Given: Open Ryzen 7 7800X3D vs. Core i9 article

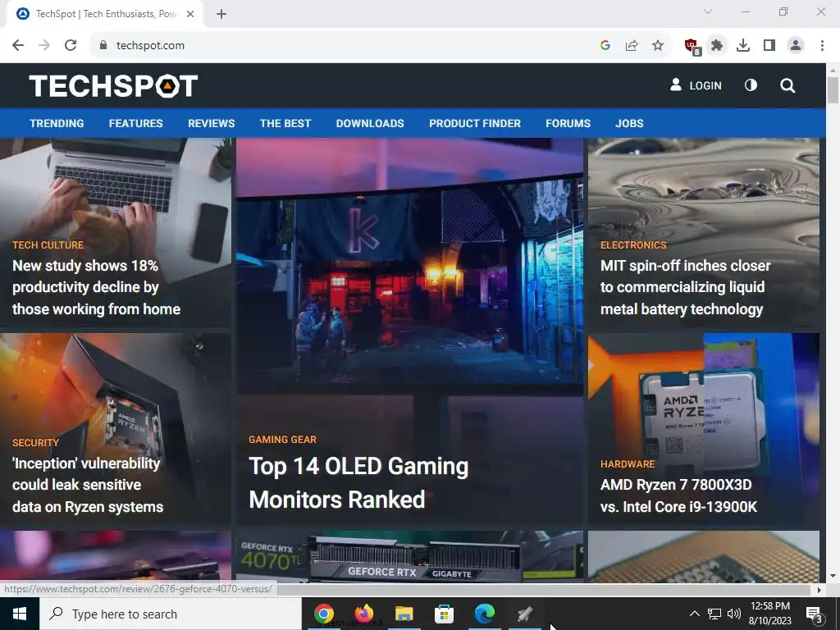Looking at the screenshot, I should pos(678,495).
